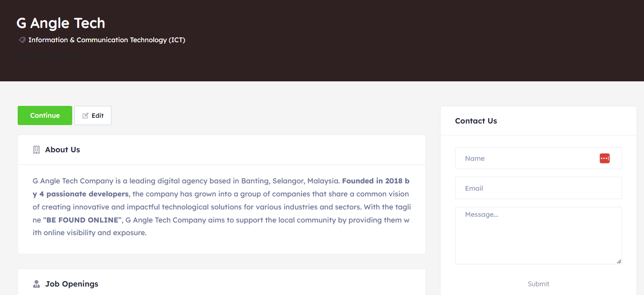Open the red password manager icon in Name field

pyautogui.click(x=604, y=158)
